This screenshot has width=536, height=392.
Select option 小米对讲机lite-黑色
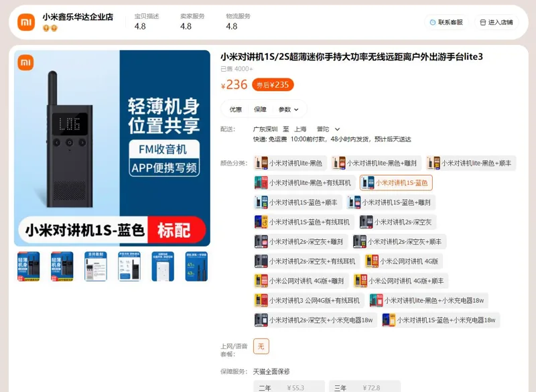click(x=290, y=163)
